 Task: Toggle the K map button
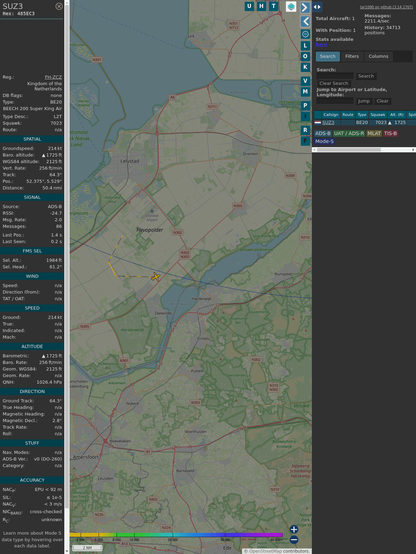pos(305,67)
